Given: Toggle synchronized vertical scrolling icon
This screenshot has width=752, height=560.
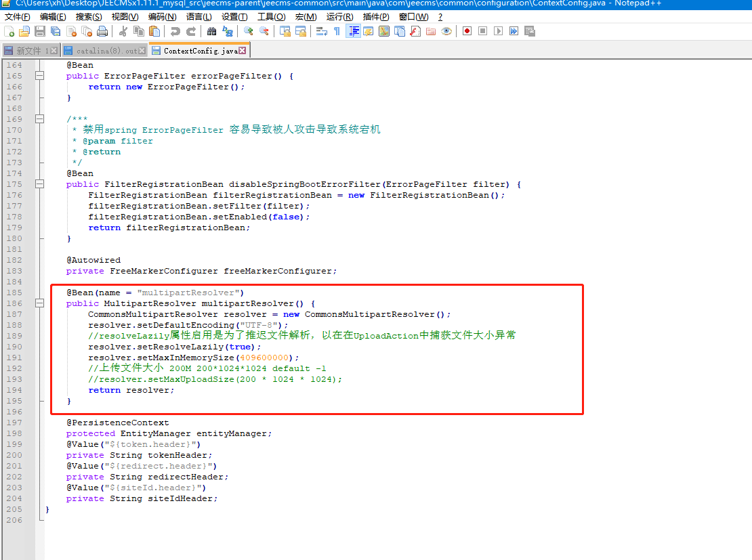Looking at the screenshot, I should point(285,32).
